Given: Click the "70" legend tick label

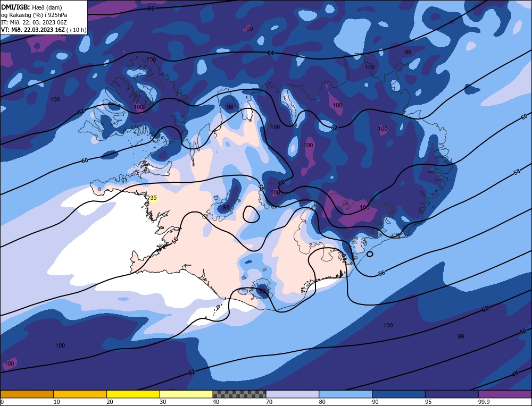Looking at the screenshot, I should tap(269, 402).
